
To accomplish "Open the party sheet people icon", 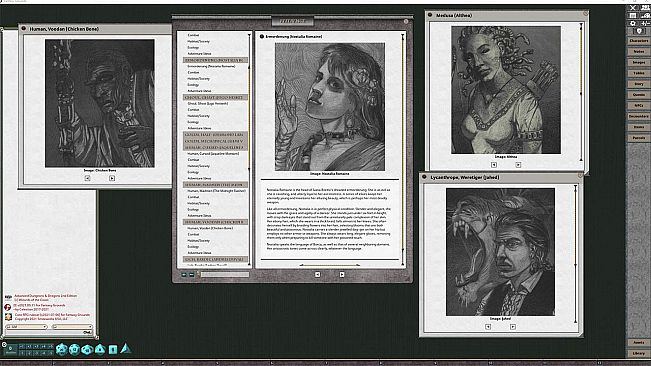I will pyautogui.click(x=645, y=7).
